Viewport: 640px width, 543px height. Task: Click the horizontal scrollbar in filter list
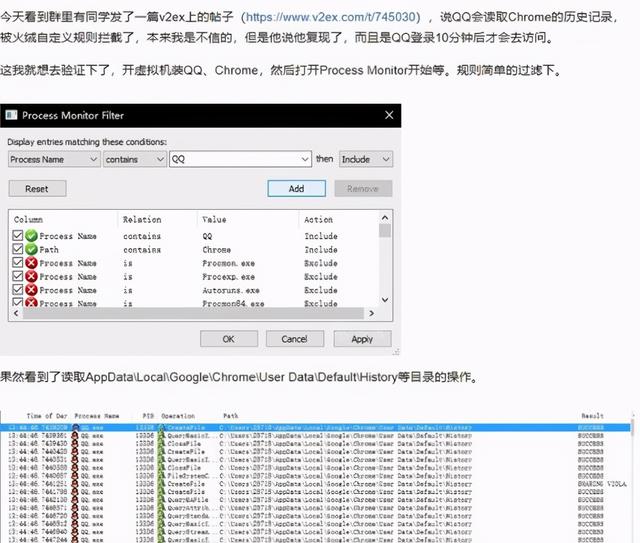(x=193, y=313)
